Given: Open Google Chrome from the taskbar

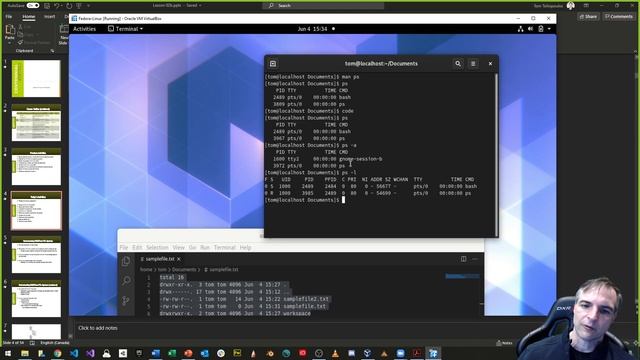Looking at the screenshot, I should point(58,353).
